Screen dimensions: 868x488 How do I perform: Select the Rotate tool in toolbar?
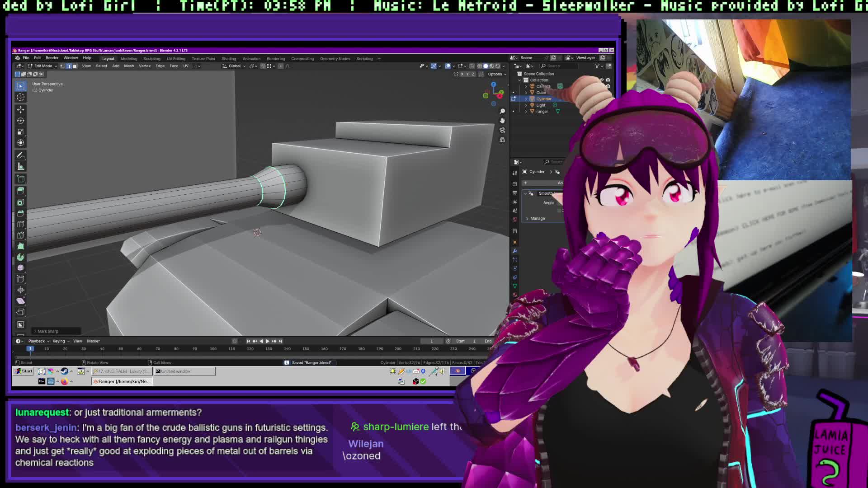tap(20, 121)
